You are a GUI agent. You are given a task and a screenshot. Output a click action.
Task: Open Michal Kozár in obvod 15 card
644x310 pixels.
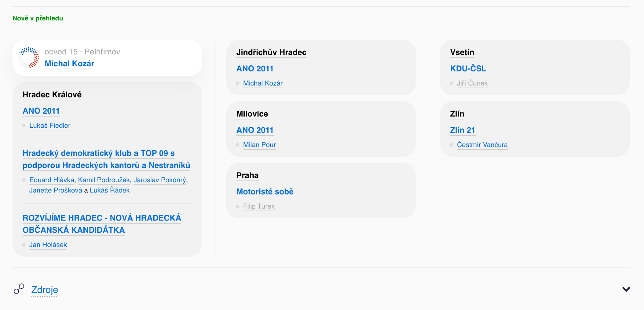(69, 64)
